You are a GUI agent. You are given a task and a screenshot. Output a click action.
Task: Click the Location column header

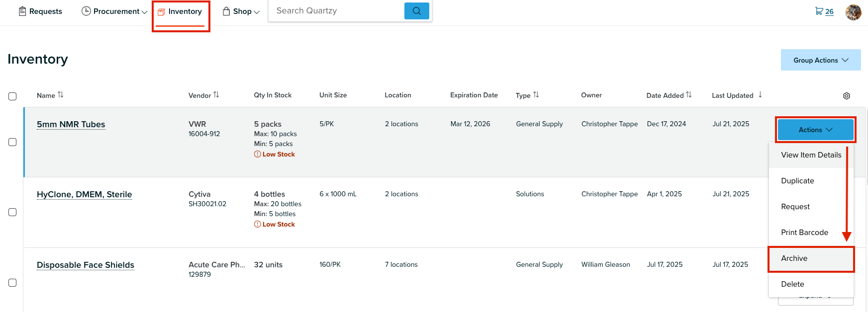point(398,95)
